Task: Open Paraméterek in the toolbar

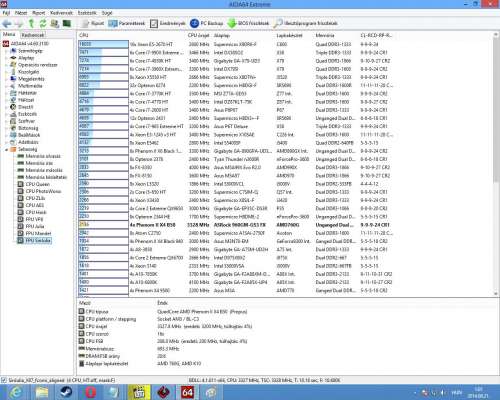Action: (x=127, y=23)
